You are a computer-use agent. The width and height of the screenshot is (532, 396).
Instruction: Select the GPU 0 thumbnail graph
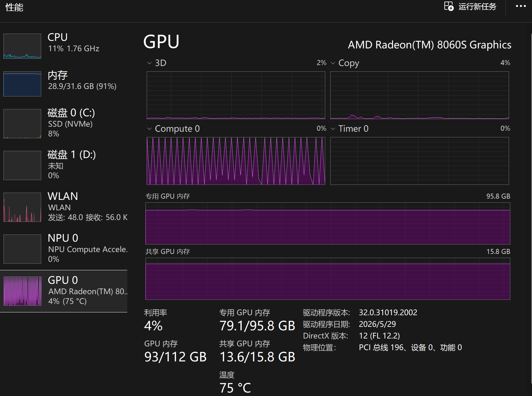click(x=22, y=291)
